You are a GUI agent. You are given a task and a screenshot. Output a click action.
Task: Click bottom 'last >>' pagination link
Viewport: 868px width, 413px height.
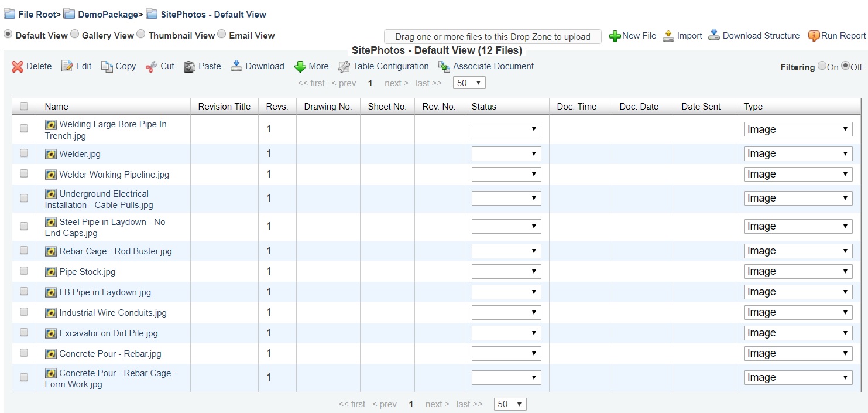[x=469, y=404]
